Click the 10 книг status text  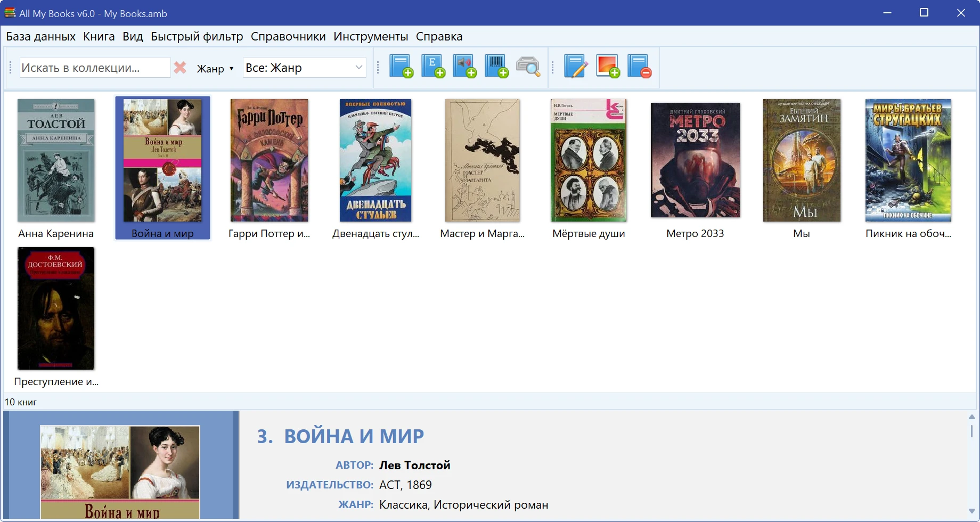21,402
